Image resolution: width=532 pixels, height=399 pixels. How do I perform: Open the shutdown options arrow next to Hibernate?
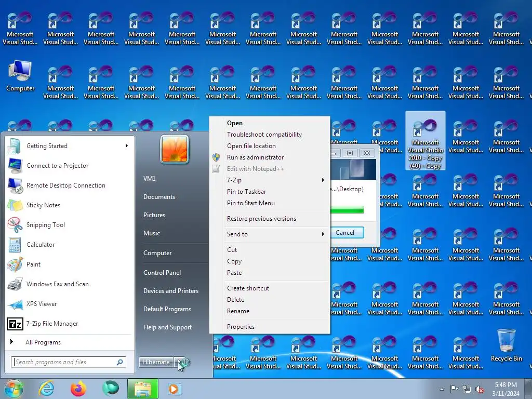[x=179, y=362]
